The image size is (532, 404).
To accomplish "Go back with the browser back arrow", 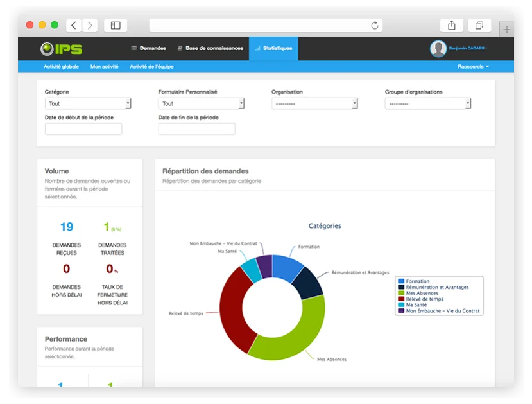I will coord(74,26).
